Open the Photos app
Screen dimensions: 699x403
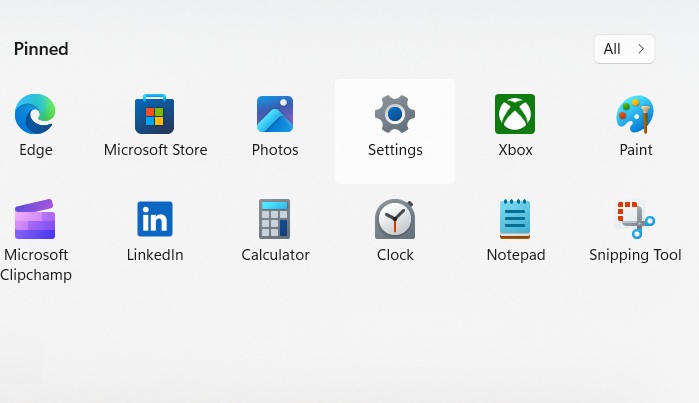pyautogui.click(x=275, y=125)
